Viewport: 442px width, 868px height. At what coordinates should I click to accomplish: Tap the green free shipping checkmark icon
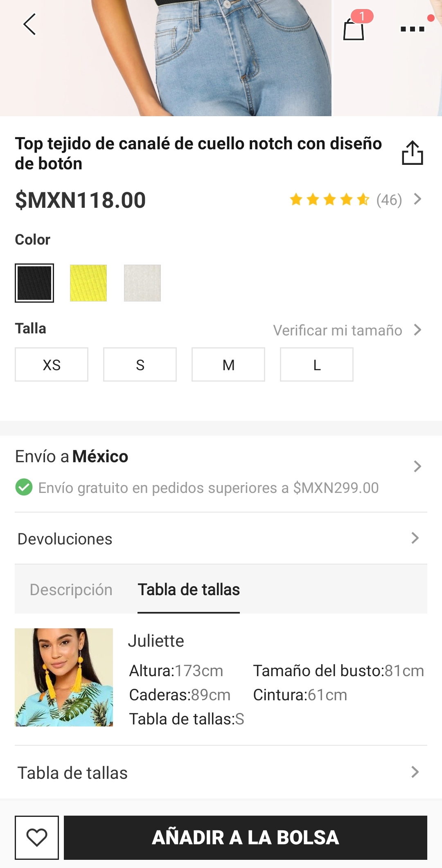[x=24, y=487]
